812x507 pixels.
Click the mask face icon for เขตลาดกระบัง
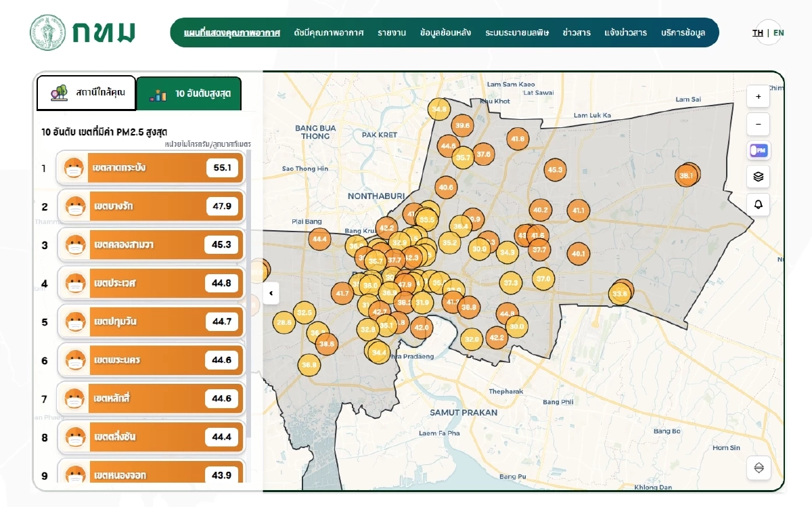click(74, 168)
